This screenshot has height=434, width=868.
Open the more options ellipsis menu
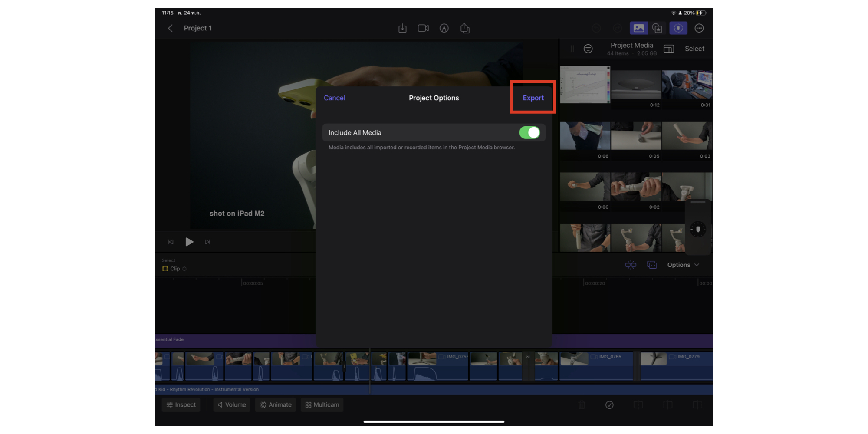(x=699, y=28)
